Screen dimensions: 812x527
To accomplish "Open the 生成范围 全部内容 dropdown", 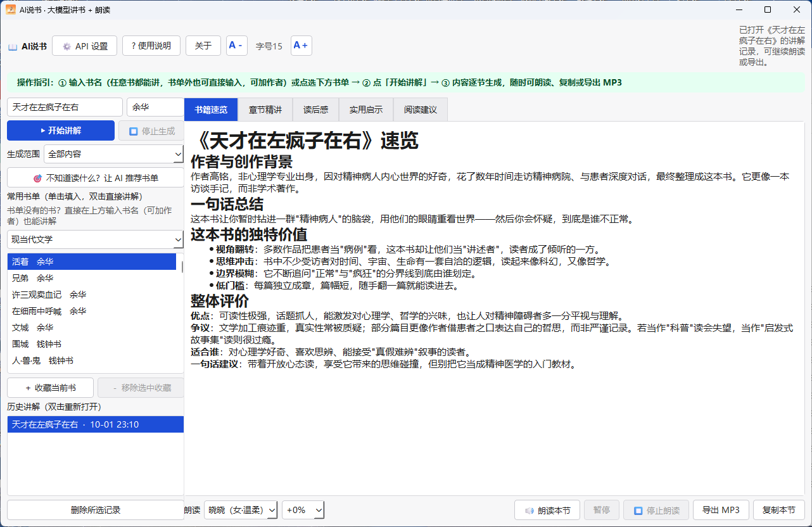I will (114, 154).
